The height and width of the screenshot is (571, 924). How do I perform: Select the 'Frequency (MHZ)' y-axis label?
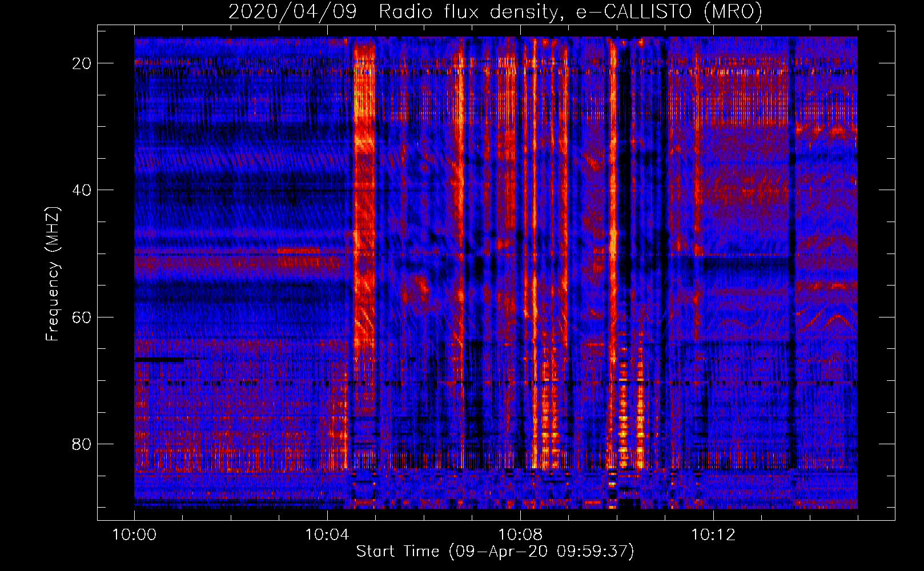[x=53, y=274]
